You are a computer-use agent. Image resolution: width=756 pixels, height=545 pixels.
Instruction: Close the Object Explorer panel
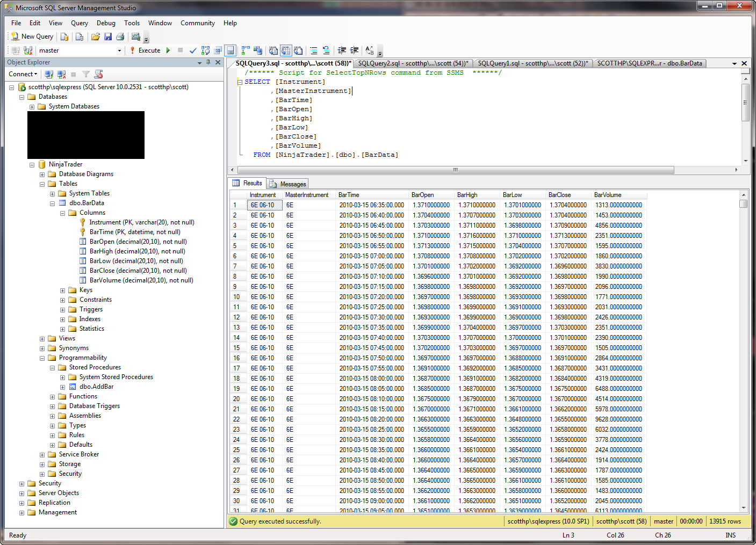point(218,62)
